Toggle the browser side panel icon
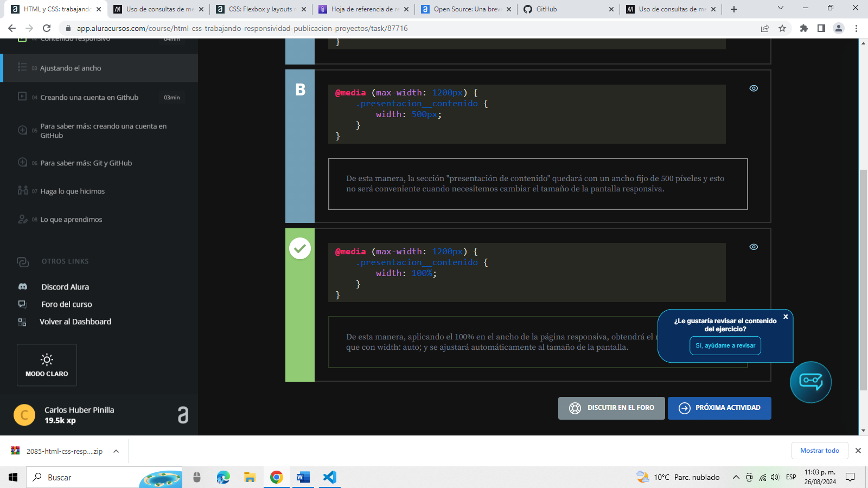The height and width of the screenshot is (488, 868). point(821,28)
